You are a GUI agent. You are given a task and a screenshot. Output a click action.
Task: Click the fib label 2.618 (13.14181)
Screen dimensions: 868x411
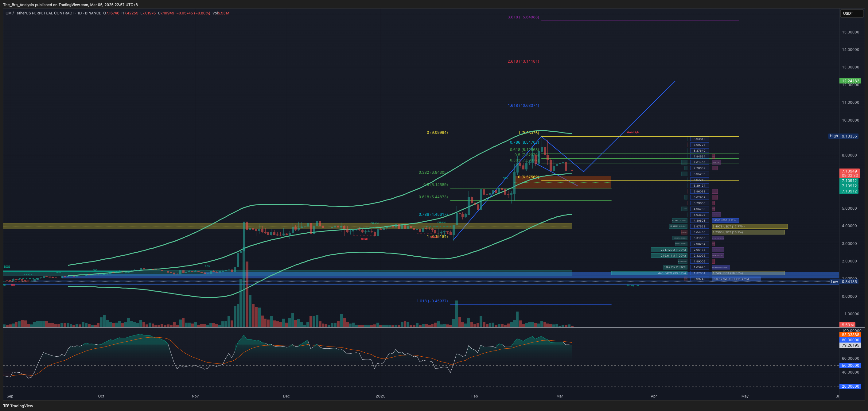(x=523, y=61)
